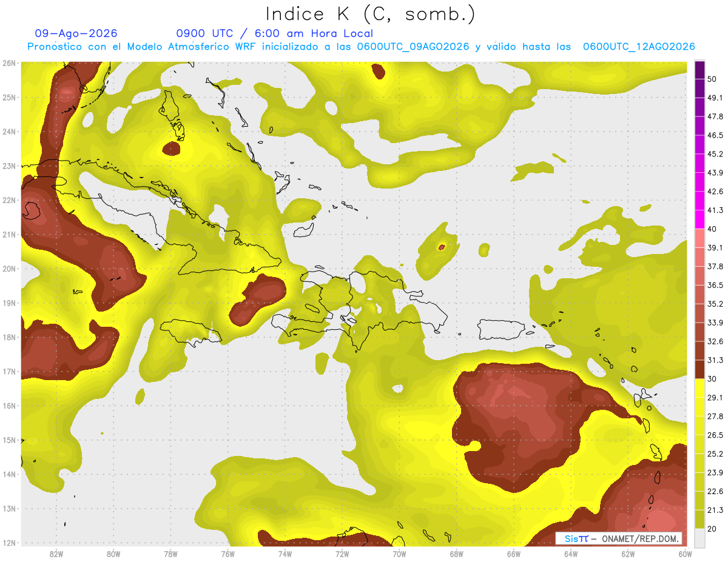Click the longitude label "78W"
This screenshot has height=562, width=728.
coord(170,554)
